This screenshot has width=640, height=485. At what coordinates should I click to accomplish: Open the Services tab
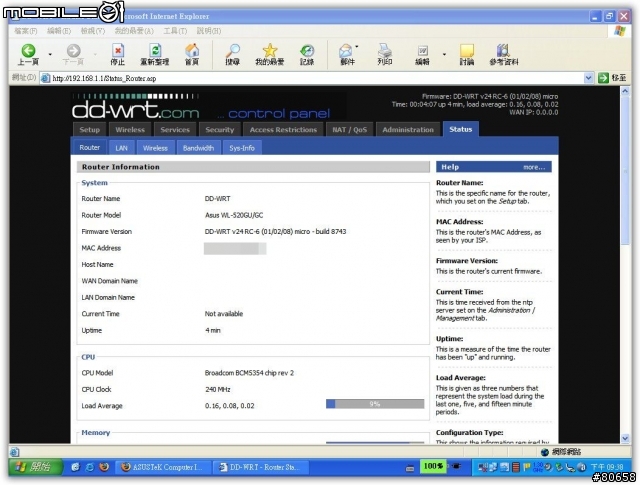175,129
